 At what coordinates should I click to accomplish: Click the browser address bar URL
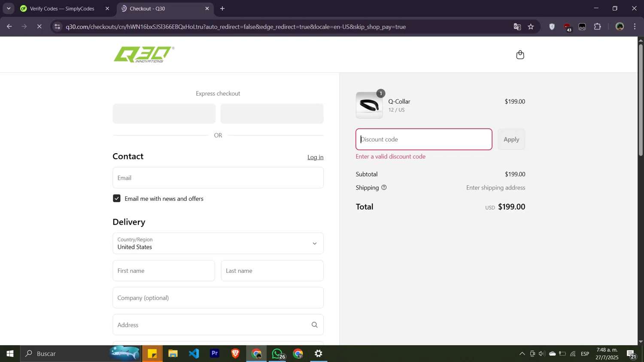point(236,27)
